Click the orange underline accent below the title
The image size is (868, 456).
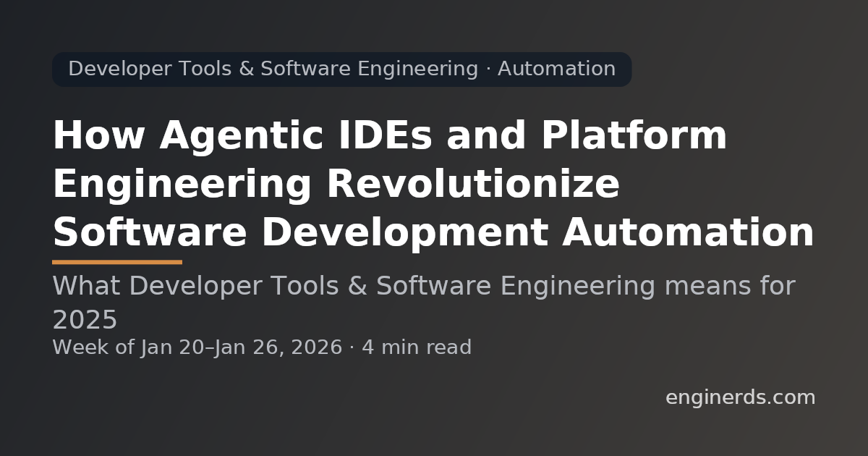click(116, 261)
